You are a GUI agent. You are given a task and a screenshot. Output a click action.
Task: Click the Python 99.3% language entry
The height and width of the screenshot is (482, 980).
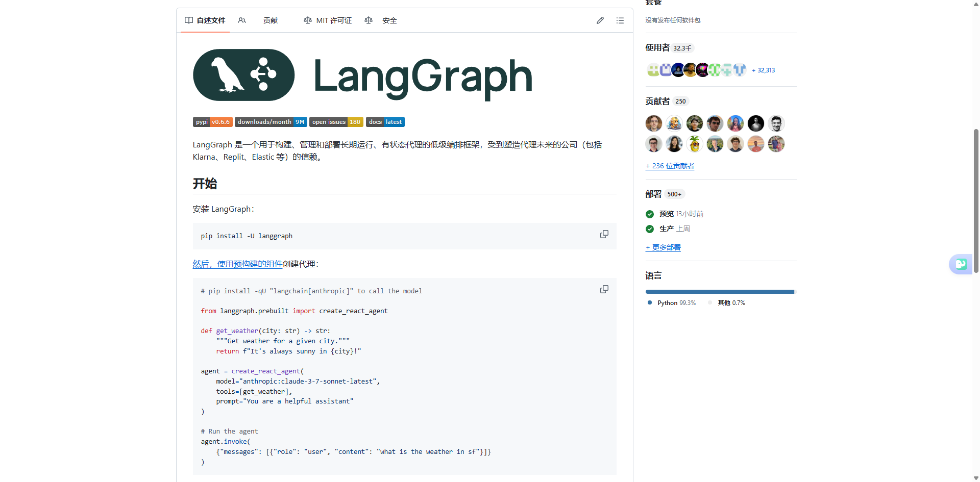tap(672, 303)
